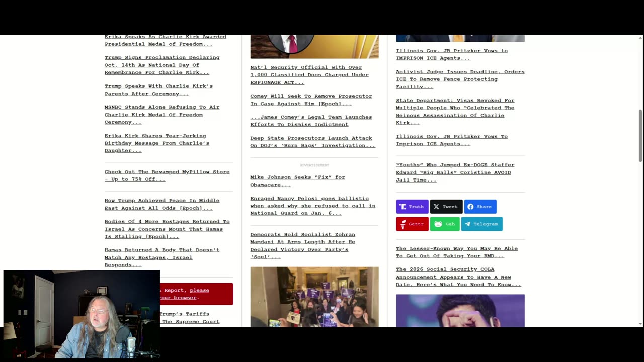
Task: Click the protest crowd photo thumbnail
Action: coord(314,297)
